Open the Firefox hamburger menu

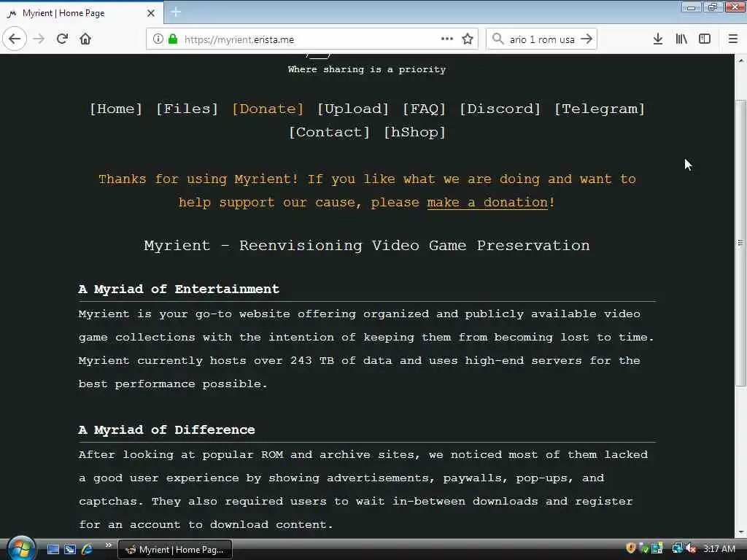733,39
